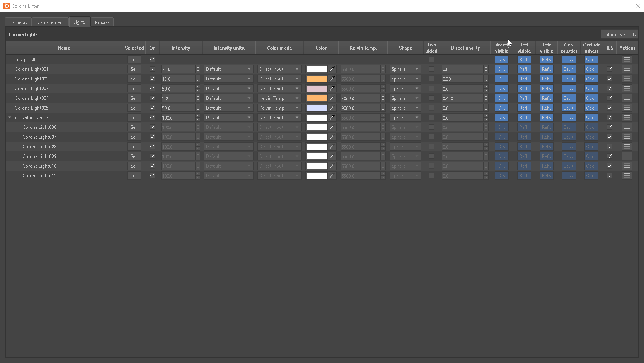Switch to the Cameras tab
The width and height of the screenshot is (644, 363).
[18, 22]
